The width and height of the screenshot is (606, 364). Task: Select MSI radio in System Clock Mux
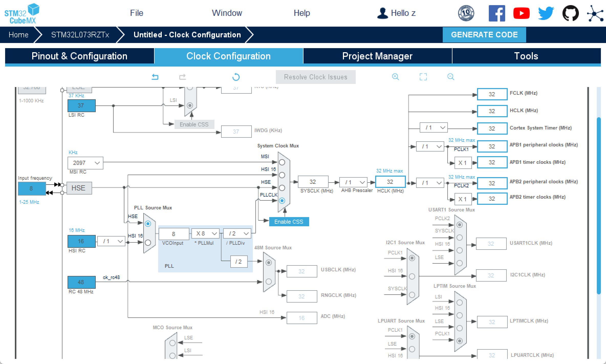coord(282,162)
